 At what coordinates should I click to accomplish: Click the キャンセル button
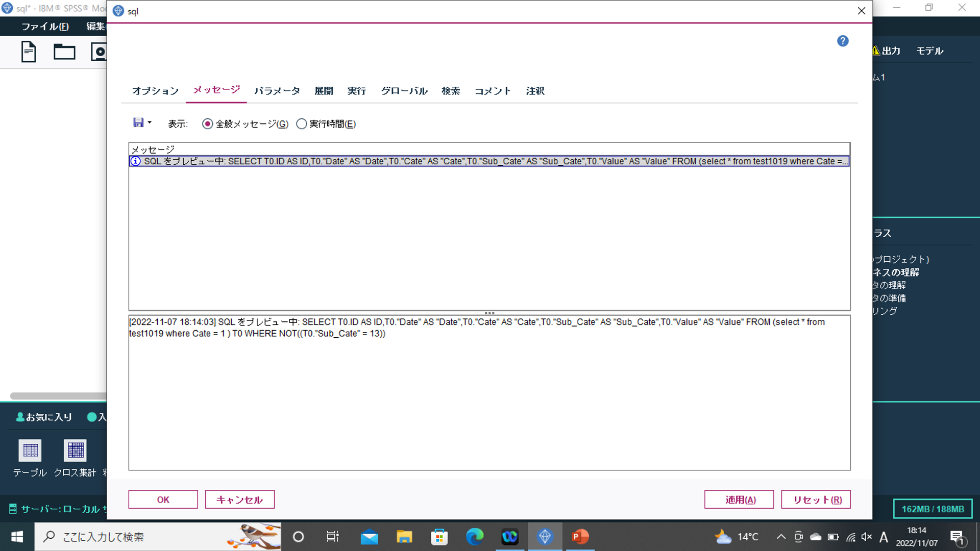click(239, 499)
